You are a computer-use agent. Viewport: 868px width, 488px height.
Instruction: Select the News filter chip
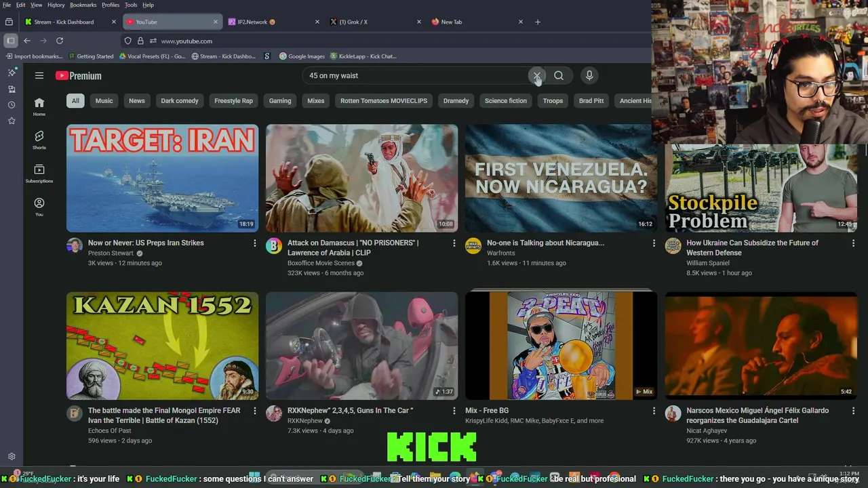(137, 100)
